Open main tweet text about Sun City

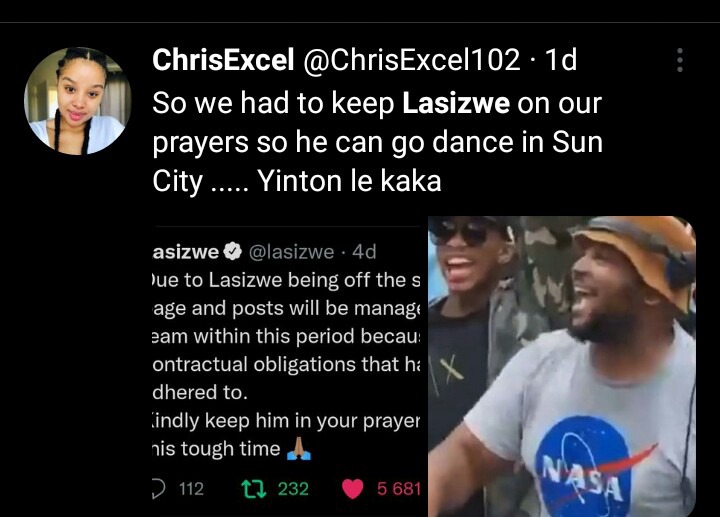377,142
